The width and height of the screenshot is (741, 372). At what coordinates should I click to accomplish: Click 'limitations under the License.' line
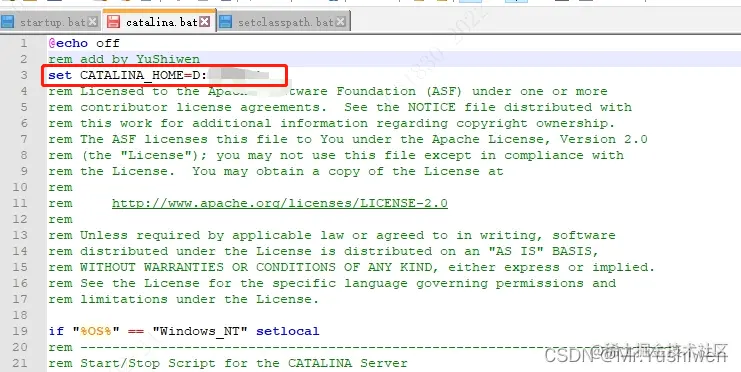tap(183, 299)
